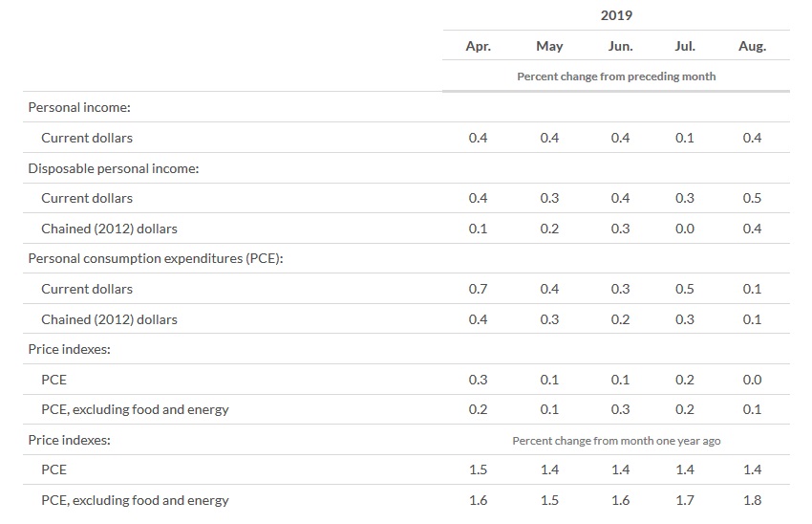The image size is (812, 524).
Task: Click the May column header
Action: [x=549, y=46]
